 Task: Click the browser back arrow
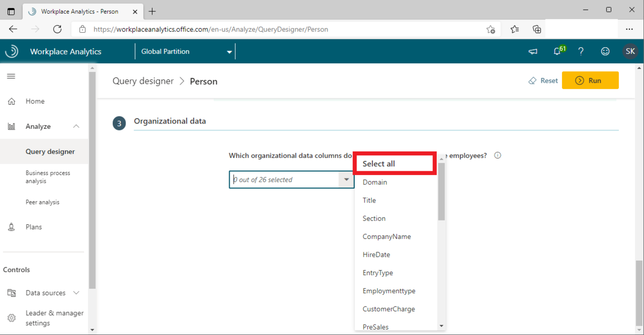tap(13, 29)
